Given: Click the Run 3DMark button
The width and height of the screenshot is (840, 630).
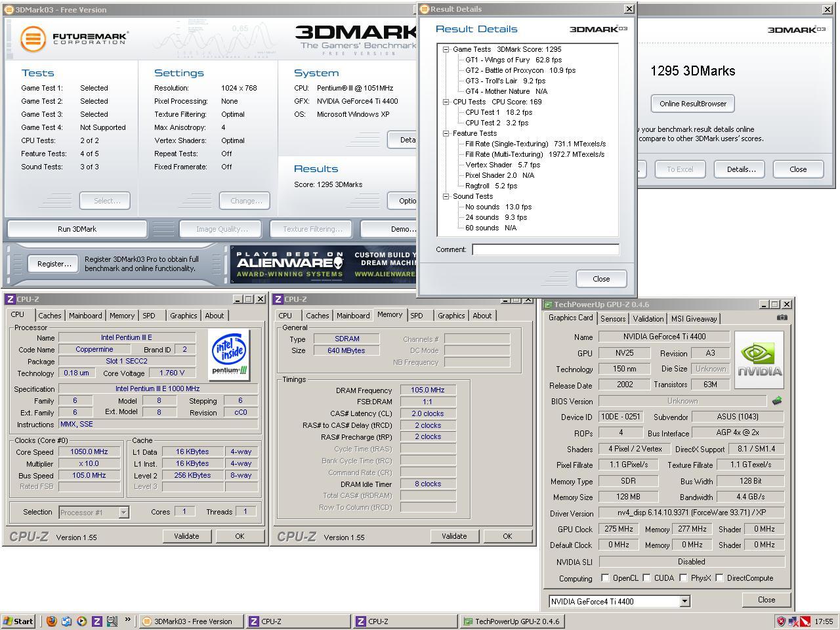Looking at the screenshot, I should [x=77, y=229].
